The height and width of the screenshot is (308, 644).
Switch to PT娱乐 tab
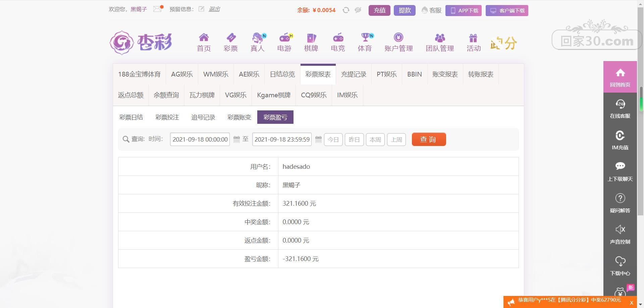[386, 74]
